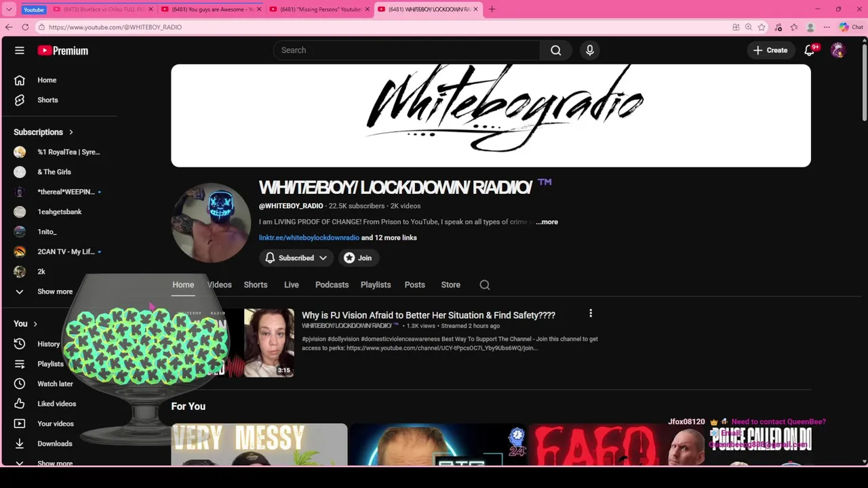This screenshot has width=868, height=488.
Task: Switch to the channel Videos tab
Action: click(x=220, y=285)
